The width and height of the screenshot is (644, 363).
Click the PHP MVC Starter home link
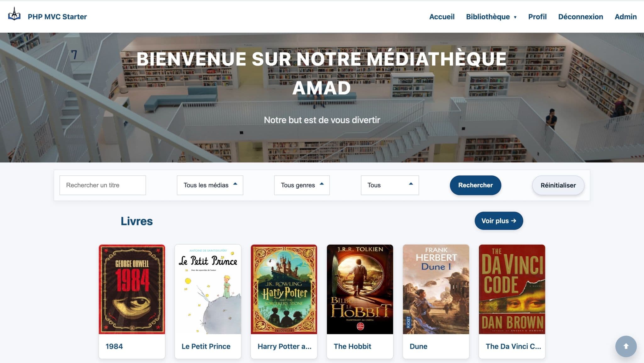(57, 17)
